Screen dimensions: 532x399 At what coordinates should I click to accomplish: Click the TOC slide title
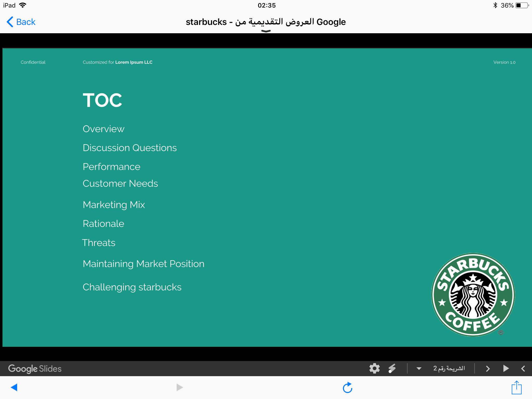(102, 100)
